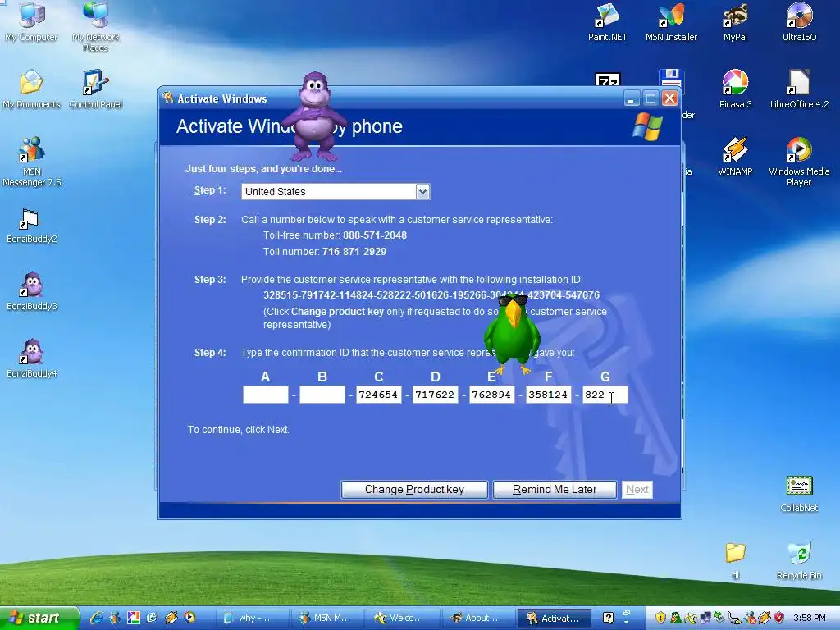Image resolution: width=840 pixels, height=630 pixels.
Task: Click the Remind Me Later button
Action: click(x=555, y=489)
